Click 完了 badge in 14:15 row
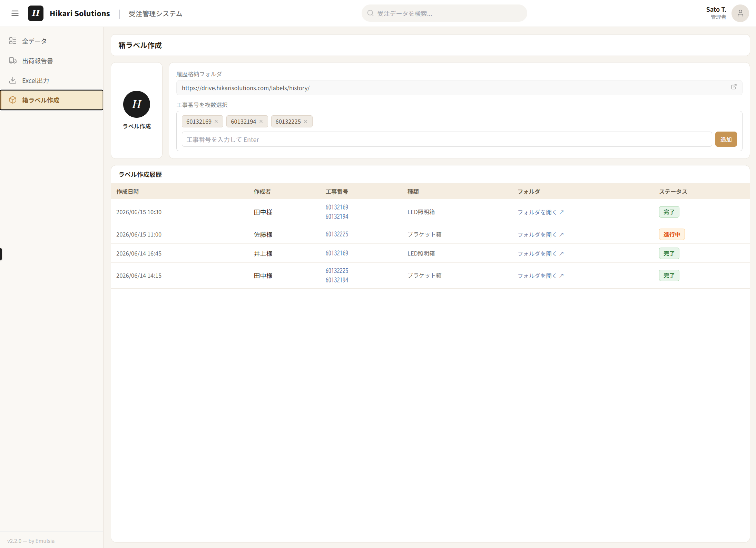This screenshot has width=756, height=548. click(669, 276)
